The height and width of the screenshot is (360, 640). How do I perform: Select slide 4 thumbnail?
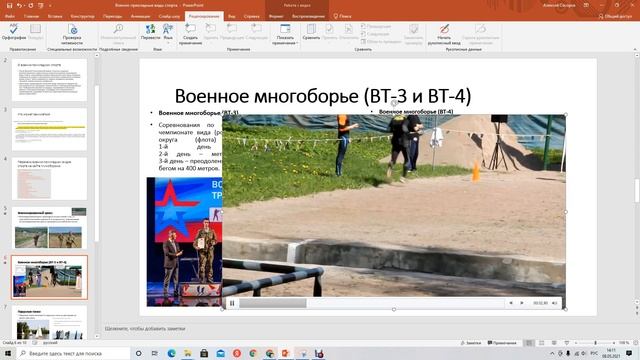[49, 179]
